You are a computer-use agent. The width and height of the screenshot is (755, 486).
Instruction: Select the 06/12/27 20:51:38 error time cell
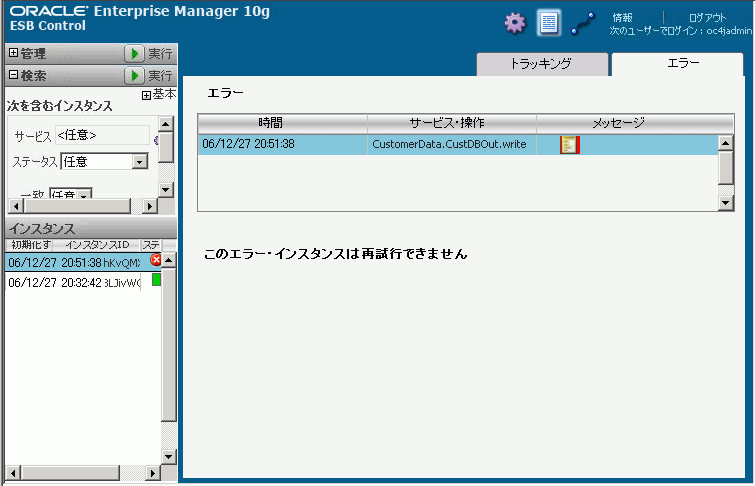click(x=283, y=144)
